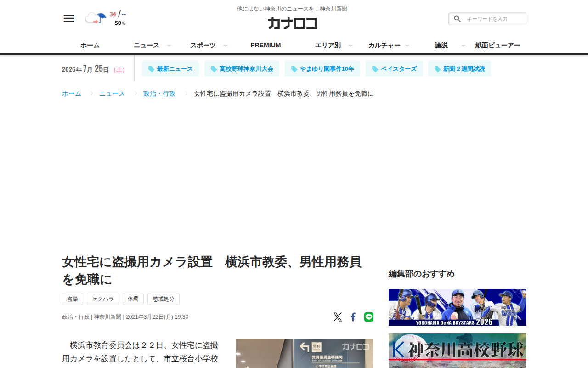Click the temperature reading 34
588x368 pixels.
[x=113, y=14]
